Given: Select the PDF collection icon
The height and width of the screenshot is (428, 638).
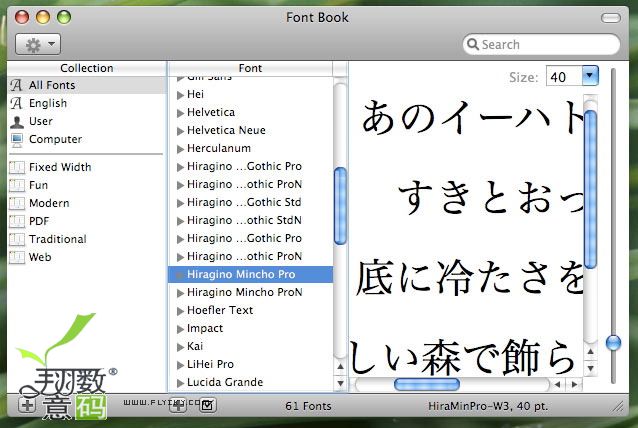Looking at the screenshot, I should [17, 221].
